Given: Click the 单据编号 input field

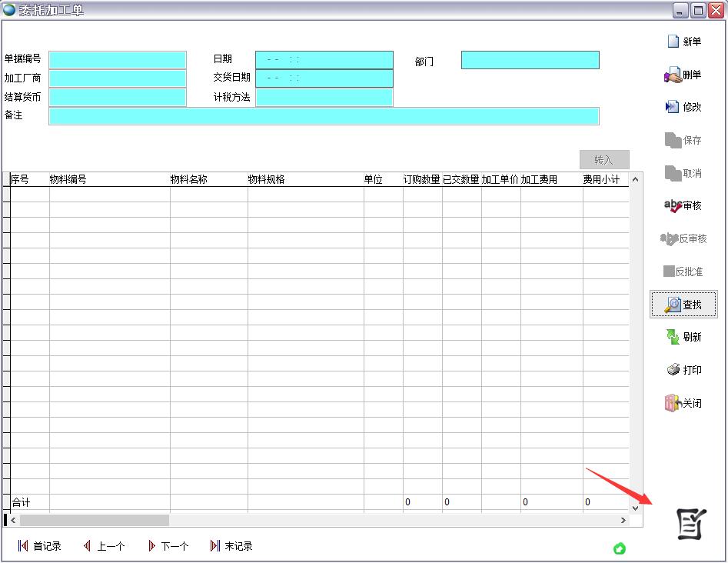Looking at the screenshot, I should coord(118,60).
